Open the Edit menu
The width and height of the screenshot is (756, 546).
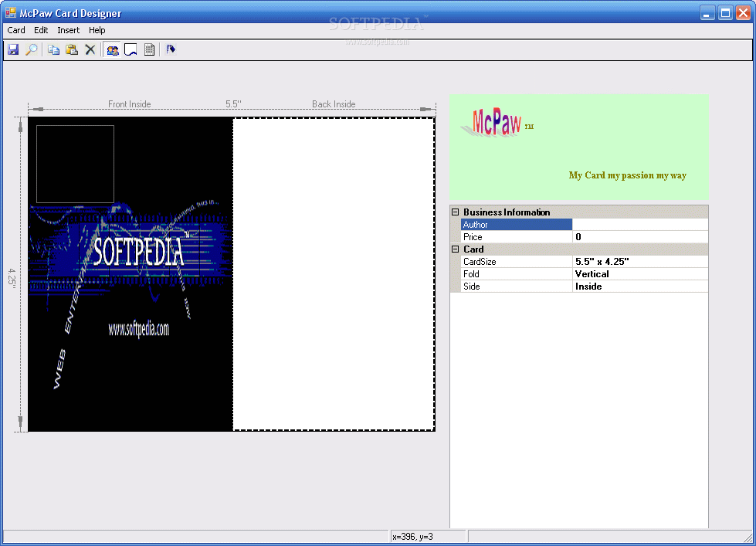point(41,30)
